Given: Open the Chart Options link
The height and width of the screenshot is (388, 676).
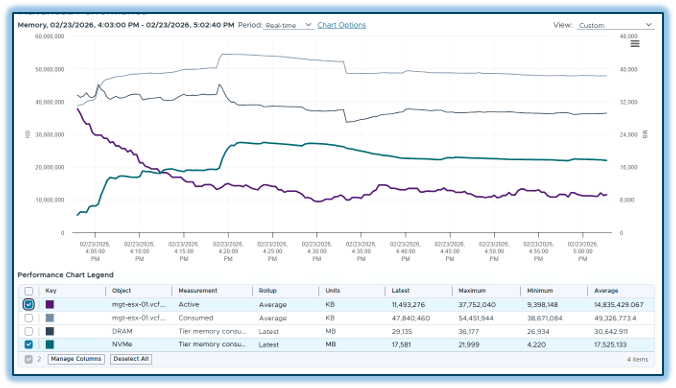Looking at the screenshot, I should (341, 25).
